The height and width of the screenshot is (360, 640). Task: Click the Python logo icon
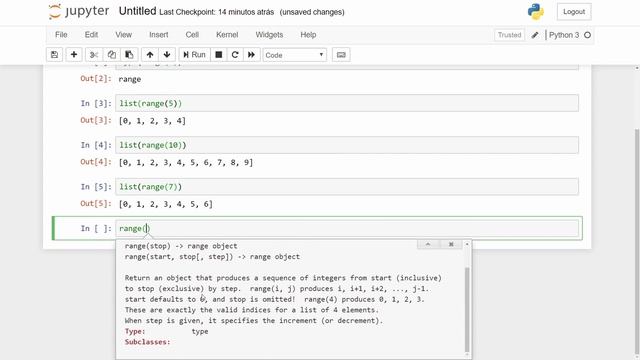click(536, 12)
